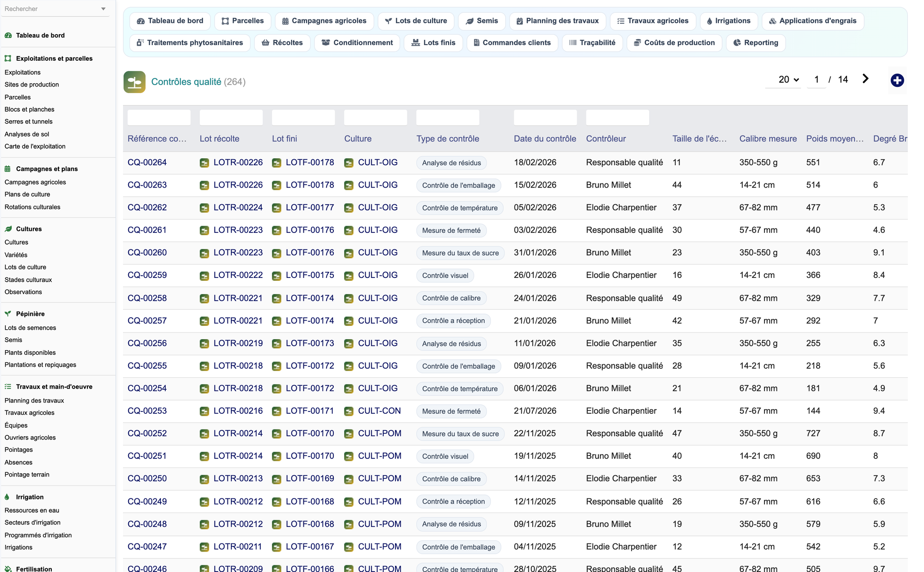
Task: Sort by Date du contrôle column header
Action: (x=545, y=139)
